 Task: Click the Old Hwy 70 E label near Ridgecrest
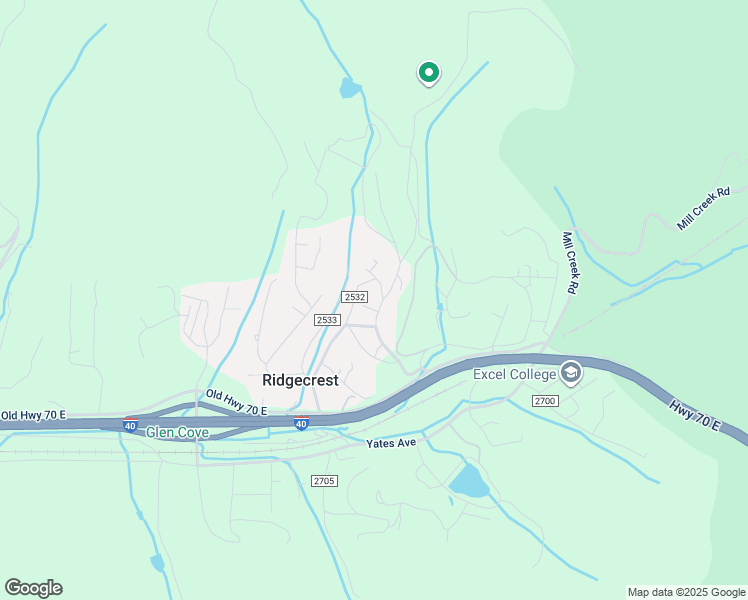coord(237,403)
